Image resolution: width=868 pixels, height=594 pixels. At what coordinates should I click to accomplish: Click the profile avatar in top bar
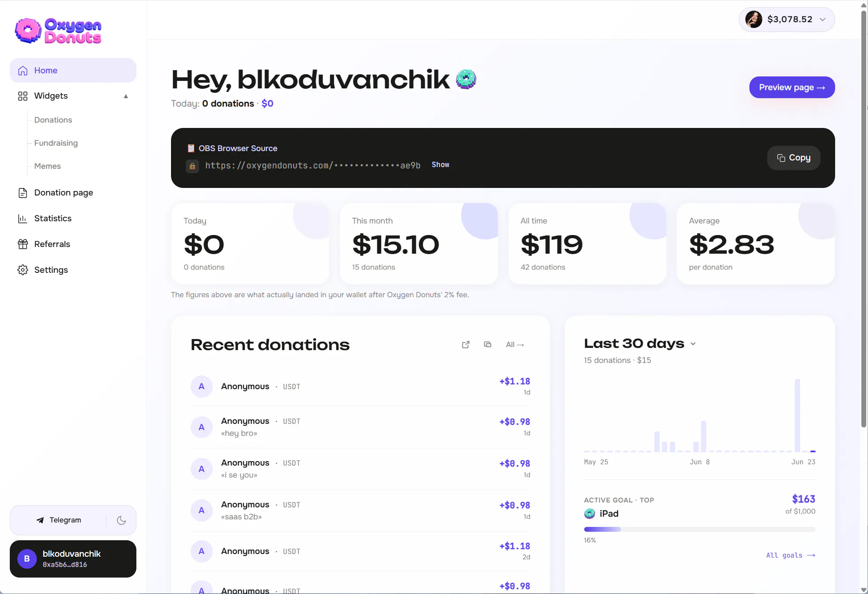tap(753, 20)
